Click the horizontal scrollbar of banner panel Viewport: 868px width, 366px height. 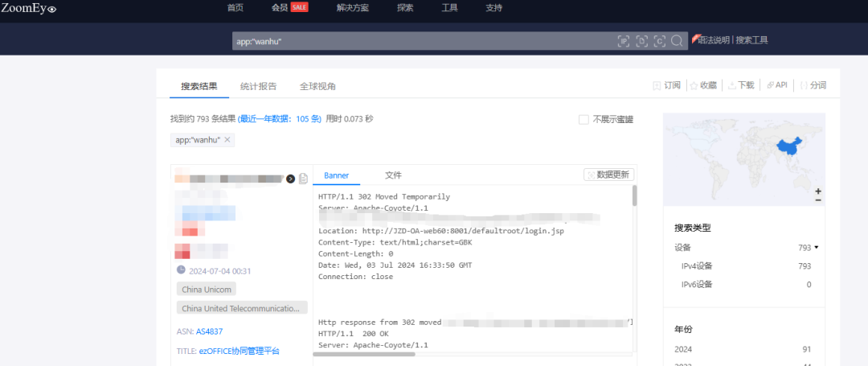pyautogui.click(x=364, y=354)
